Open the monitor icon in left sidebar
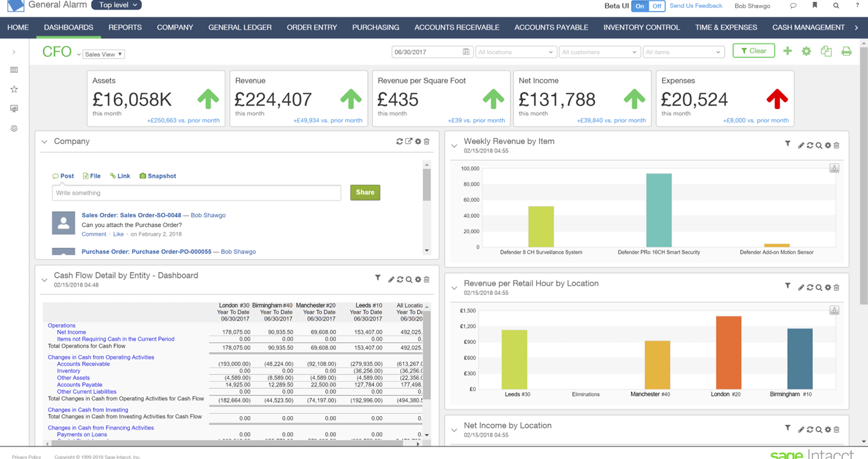868x459 pixels. [x=14, y=109]
